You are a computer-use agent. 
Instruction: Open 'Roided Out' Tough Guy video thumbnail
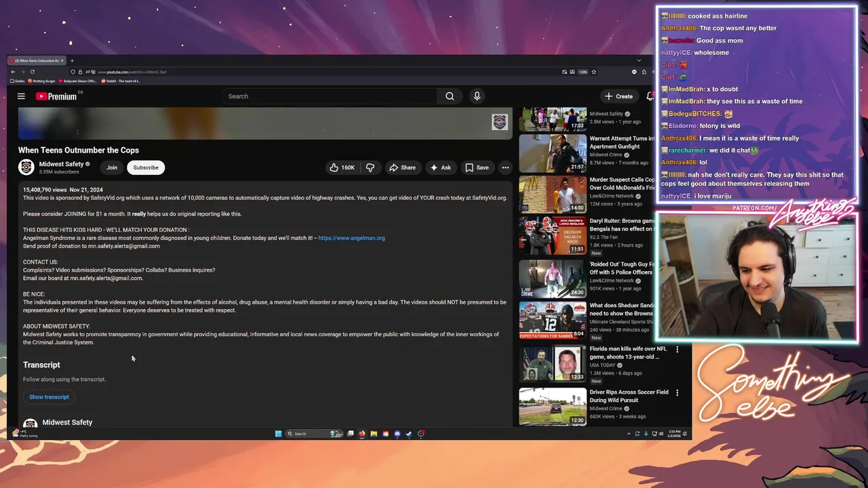(x=553, y=278)
